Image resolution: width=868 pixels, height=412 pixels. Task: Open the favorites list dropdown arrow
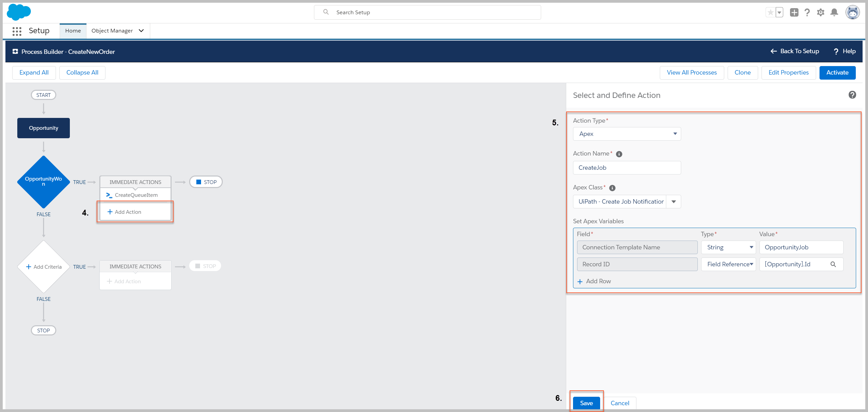[x=779, y=13]
